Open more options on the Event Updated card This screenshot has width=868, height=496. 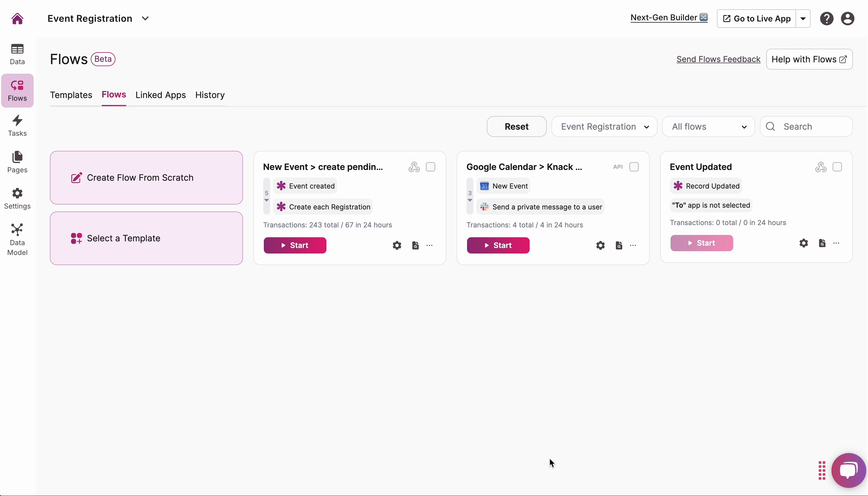pyautogui.click(x=837, y=243)
